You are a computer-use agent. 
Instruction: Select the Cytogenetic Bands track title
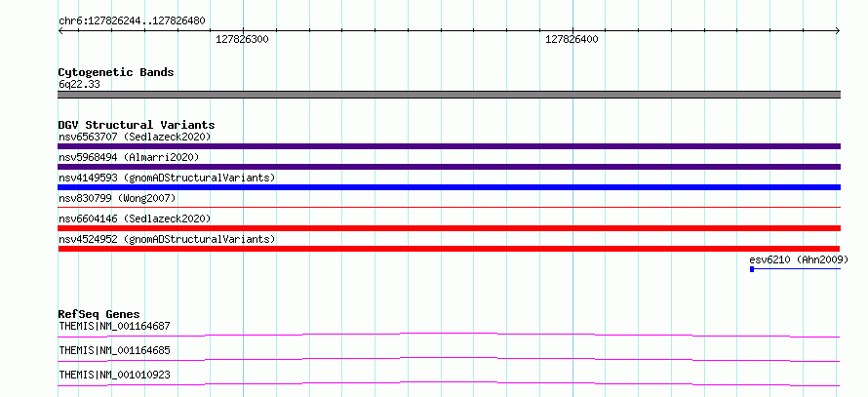point(116,72)
